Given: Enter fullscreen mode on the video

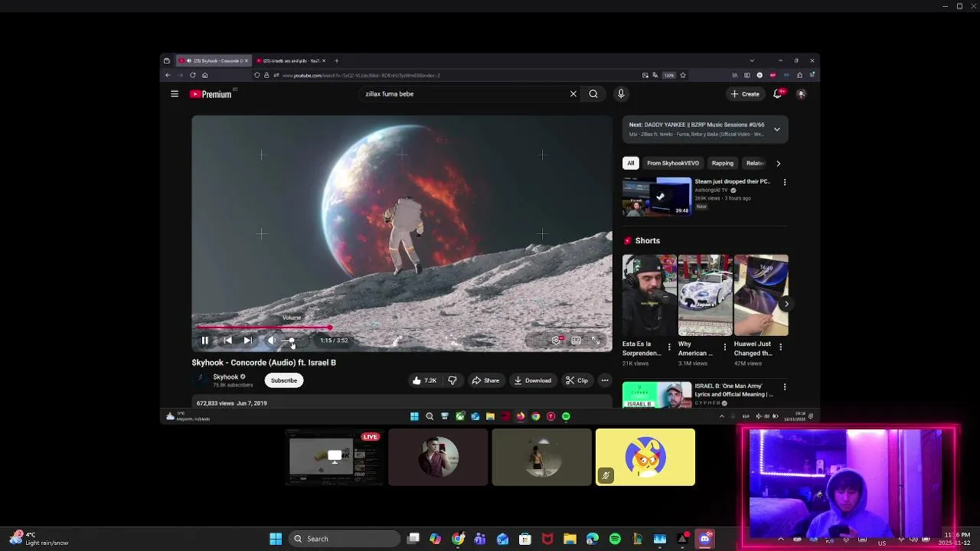Looking at the screenshot, I should (596, 341).
